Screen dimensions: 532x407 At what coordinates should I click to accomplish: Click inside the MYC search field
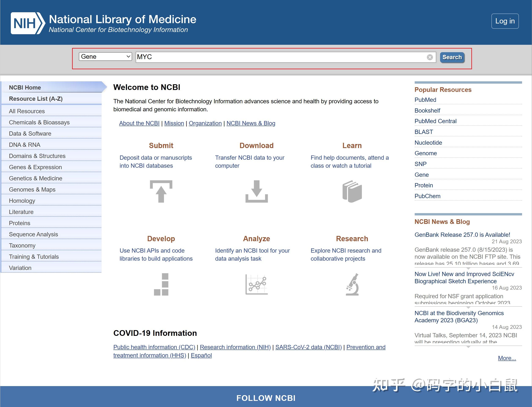(x=279, y=57)
